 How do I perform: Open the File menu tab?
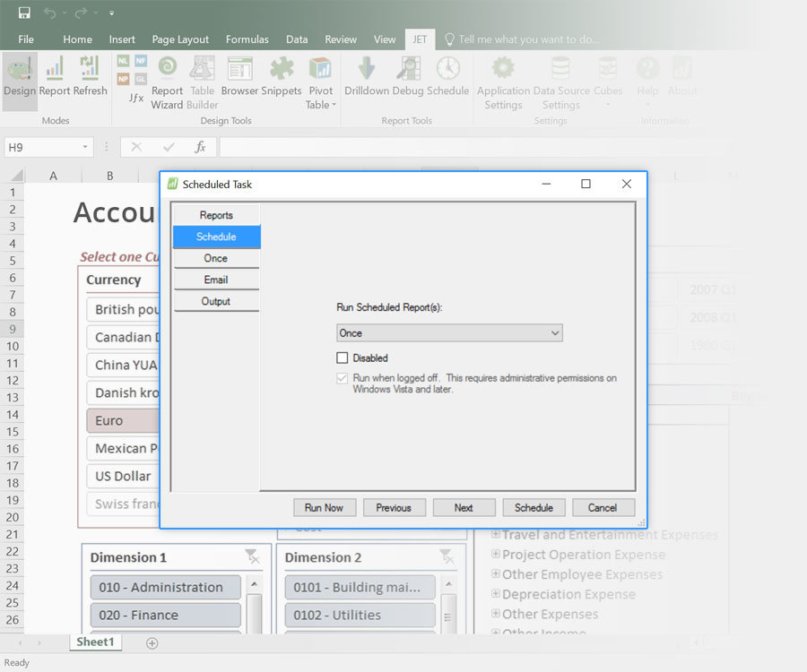point(26,39)
